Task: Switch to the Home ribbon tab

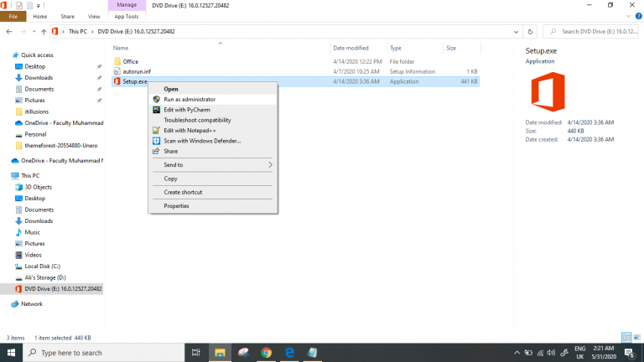Action: pos(40,17)
